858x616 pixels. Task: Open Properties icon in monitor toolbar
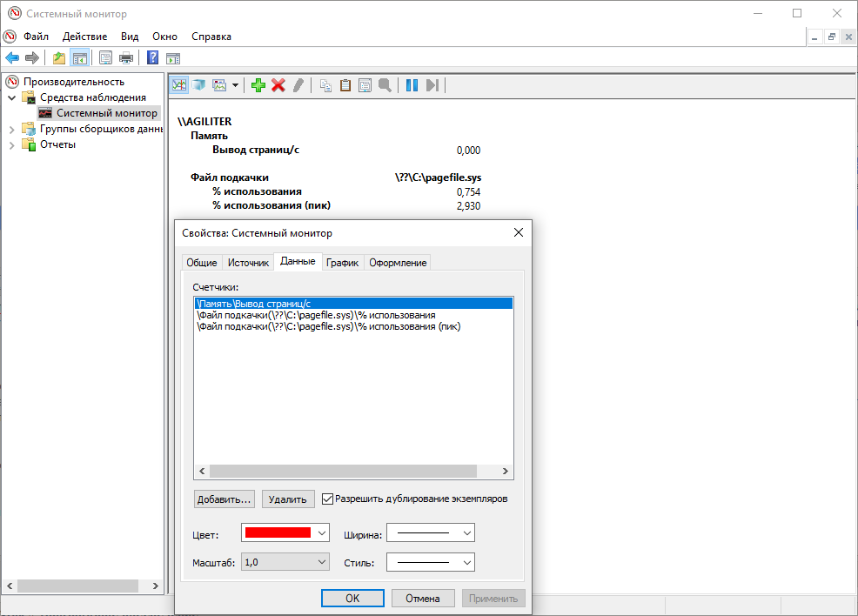click(x=365, y=85)
